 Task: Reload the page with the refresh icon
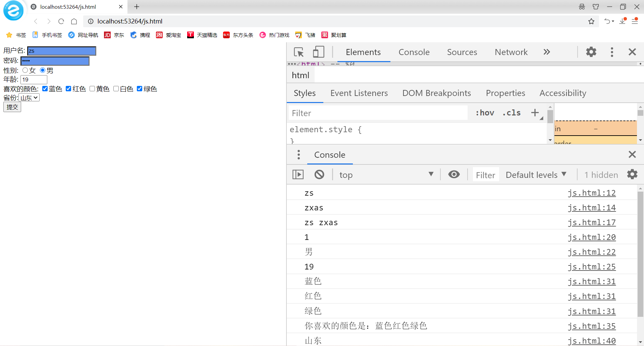pos(61,21)
